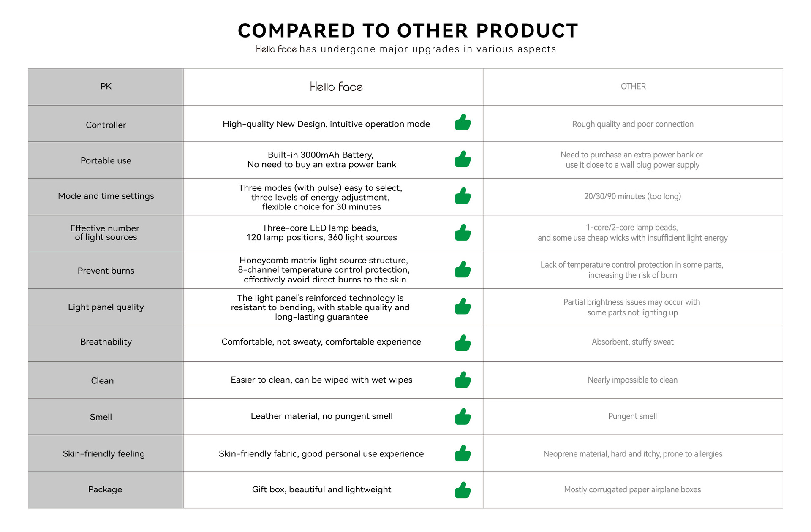Click the thumbs-up icon in Portable use row
The width and height of the screenshot is (811, 532).
coord(463,160)
